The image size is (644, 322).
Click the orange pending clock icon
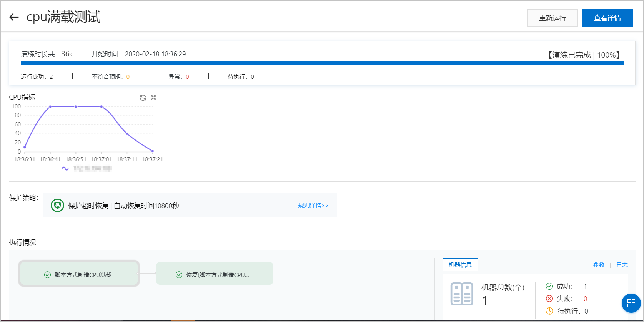(549, 311)
